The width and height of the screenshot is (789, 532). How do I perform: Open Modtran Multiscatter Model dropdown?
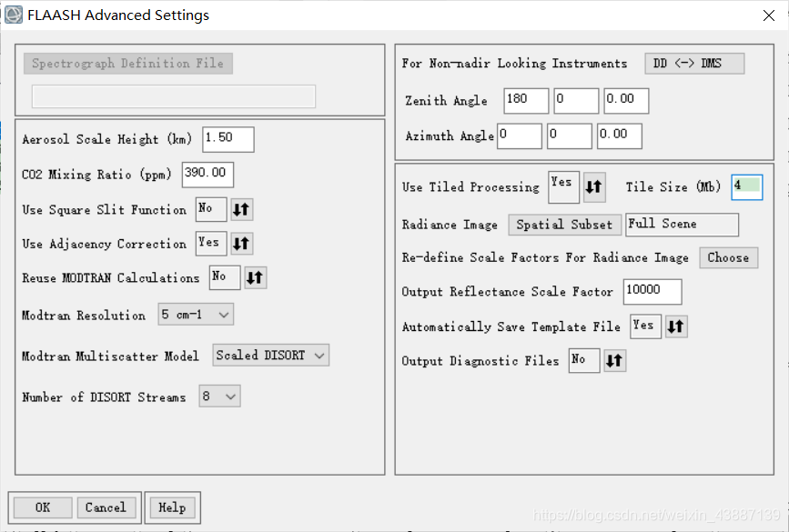click(270, 356)
